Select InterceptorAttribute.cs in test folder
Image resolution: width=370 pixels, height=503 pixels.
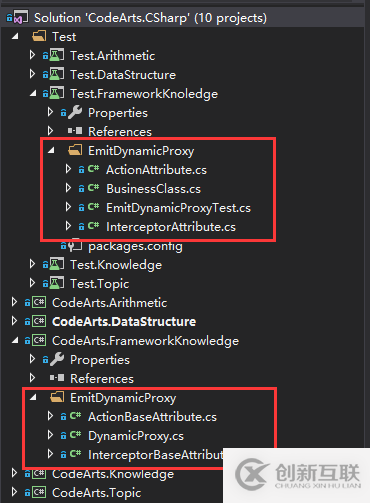(171, 227)
